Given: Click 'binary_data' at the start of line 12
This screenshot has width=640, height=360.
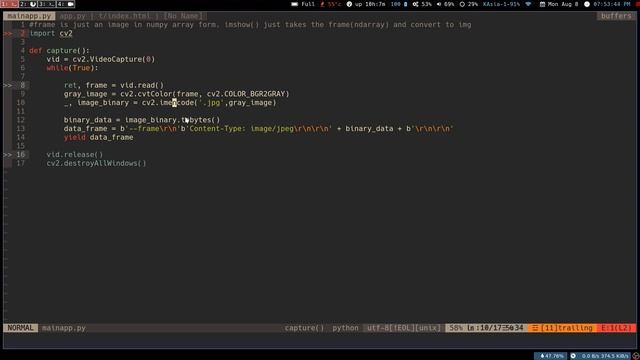Looking at the screenshot, I should pyautogui.click(x=87, y=120).
